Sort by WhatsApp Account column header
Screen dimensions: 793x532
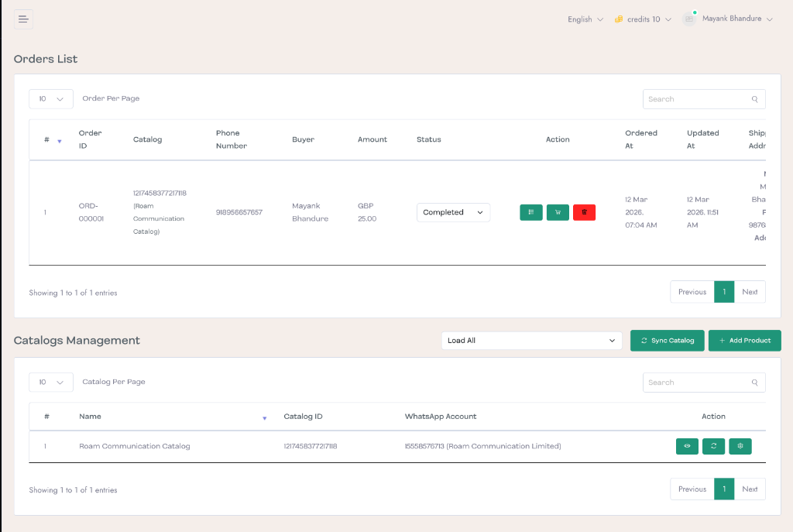(441, 417)
